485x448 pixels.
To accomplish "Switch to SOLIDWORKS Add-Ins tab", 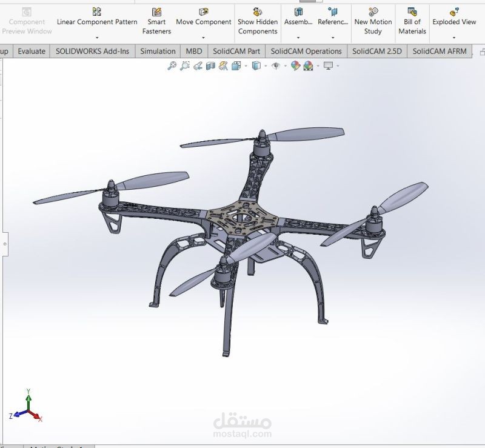I will 93,52.
